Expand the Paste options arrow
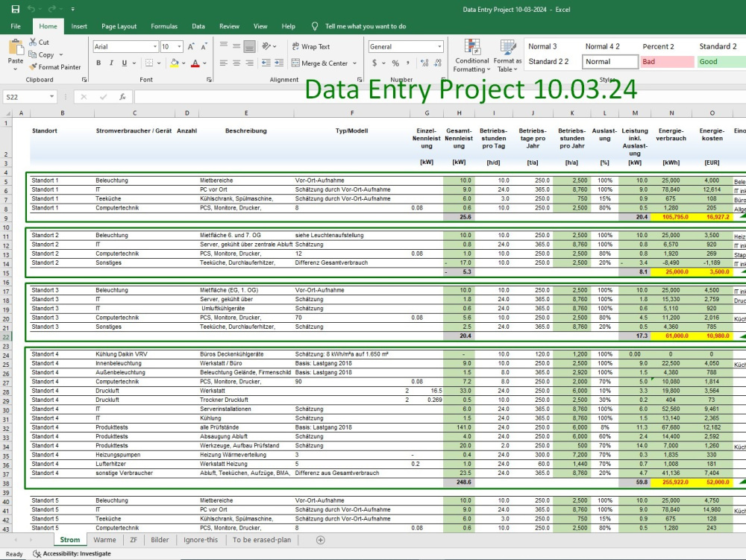 15,69
